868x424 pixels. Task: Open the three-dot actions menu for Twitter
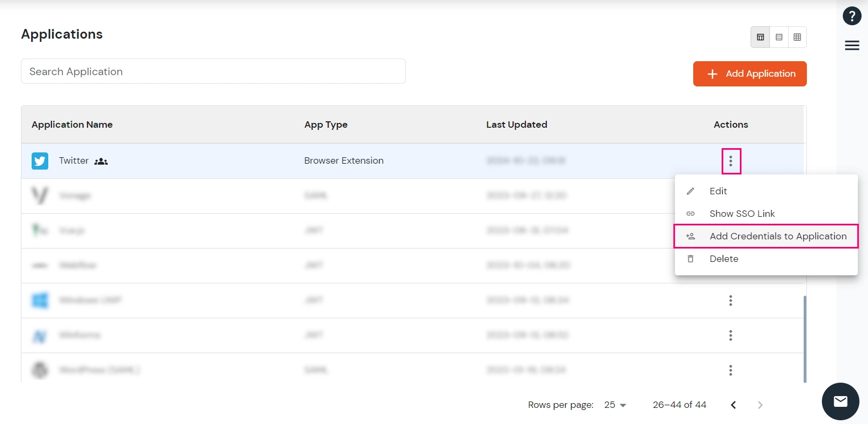[x=731, y=161]
